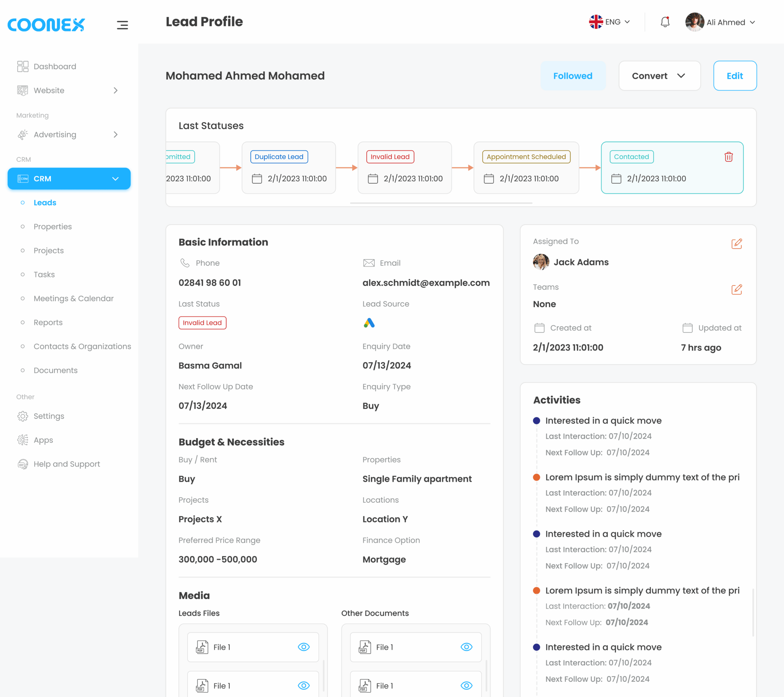Edit Teams with pencil icon
Image resolution: width=784 pixels, height=697 pixels.
click(737, 289)
